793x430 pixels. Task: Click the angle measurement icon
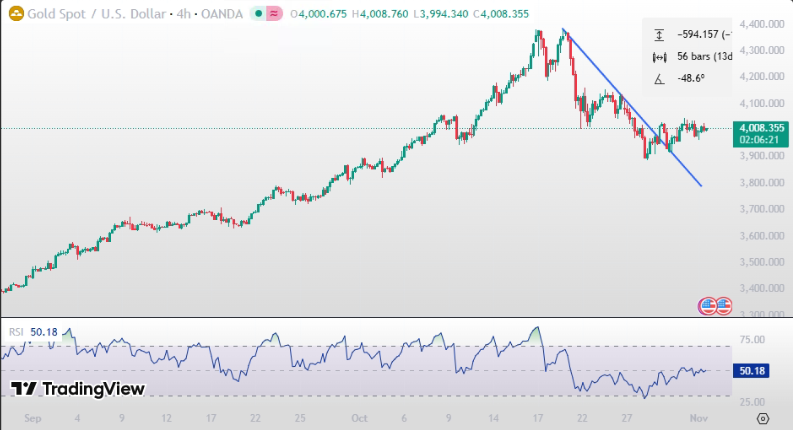point(659,78)
